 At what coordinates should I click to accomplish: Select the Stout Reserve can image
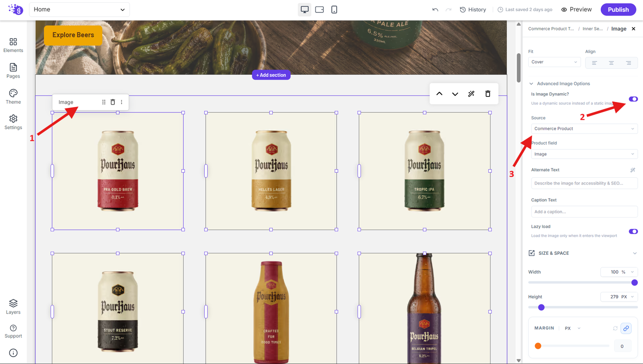pyautogui.click(x=118, y=308)
